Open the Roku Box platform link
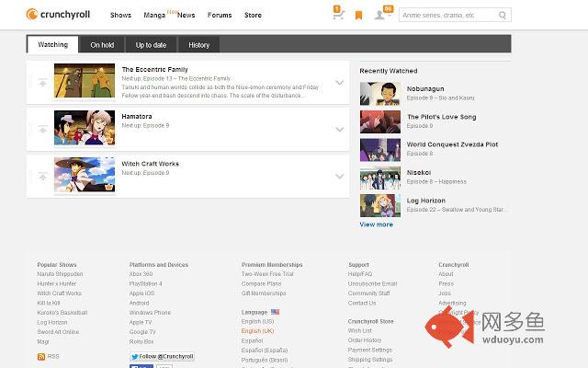The height and width of the screenshot is (368, 588). 141,341
